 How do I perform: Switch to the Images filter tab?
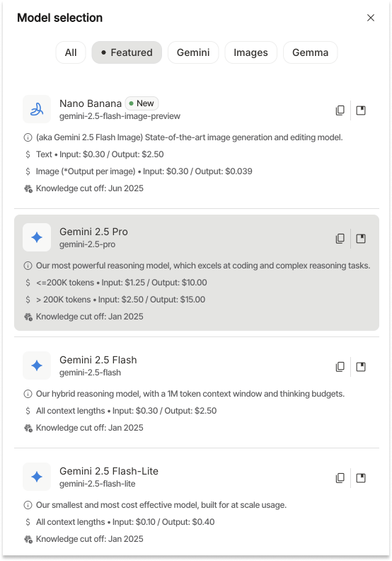click(x=251, y=52)
